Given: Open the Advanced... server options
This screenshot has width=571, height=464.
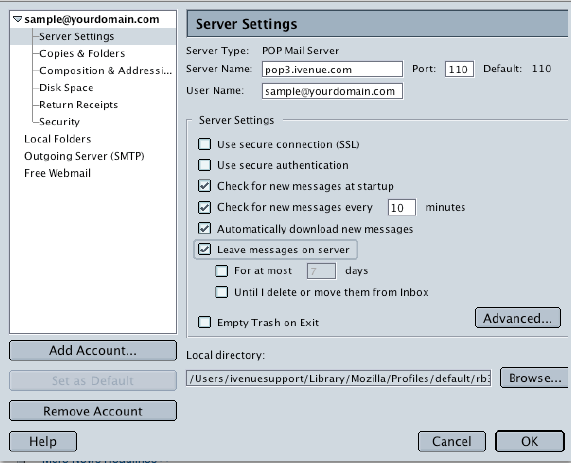Looking at the screenshot, I should pyautogui.click(x=517, y=318).
